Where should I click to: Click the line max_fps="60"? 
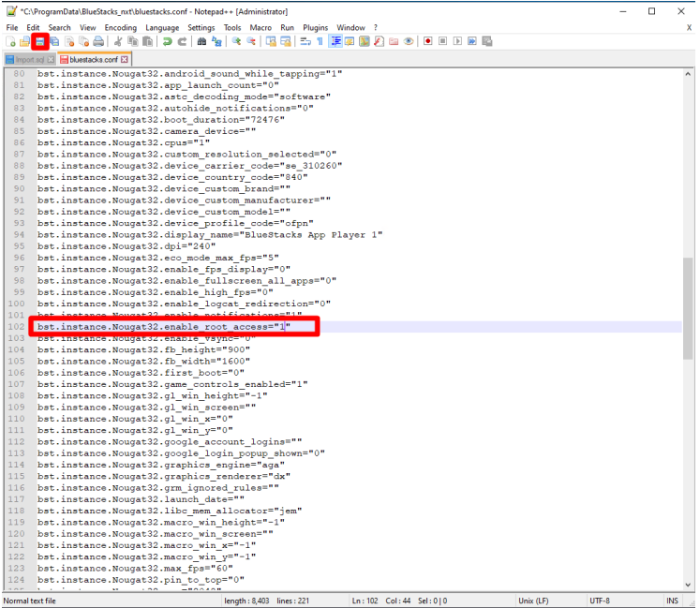(x=135, y=569)
